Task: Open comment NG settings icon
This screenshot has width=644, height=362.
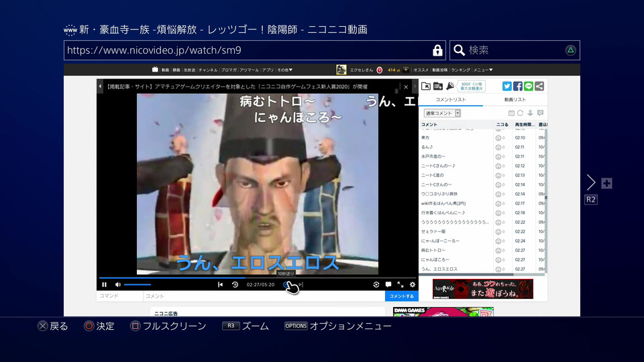Action: coord(540,113)
